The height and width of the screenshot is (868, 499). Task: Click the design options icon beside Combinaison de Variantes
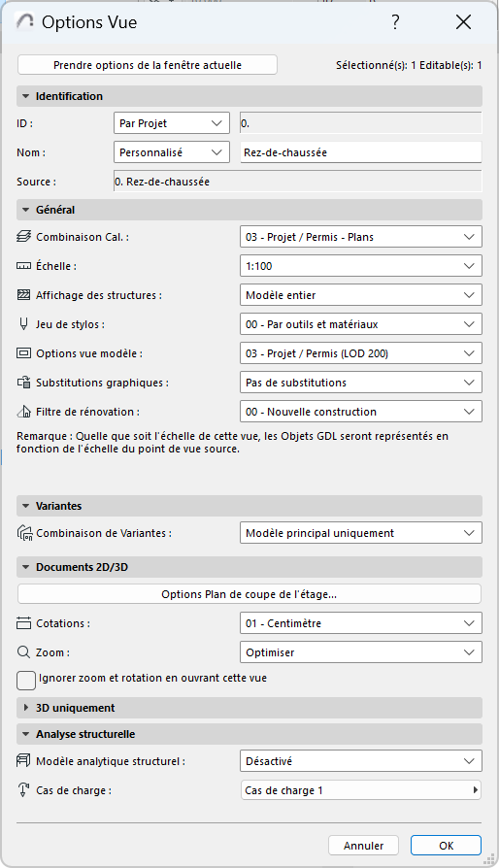(25, 533)
